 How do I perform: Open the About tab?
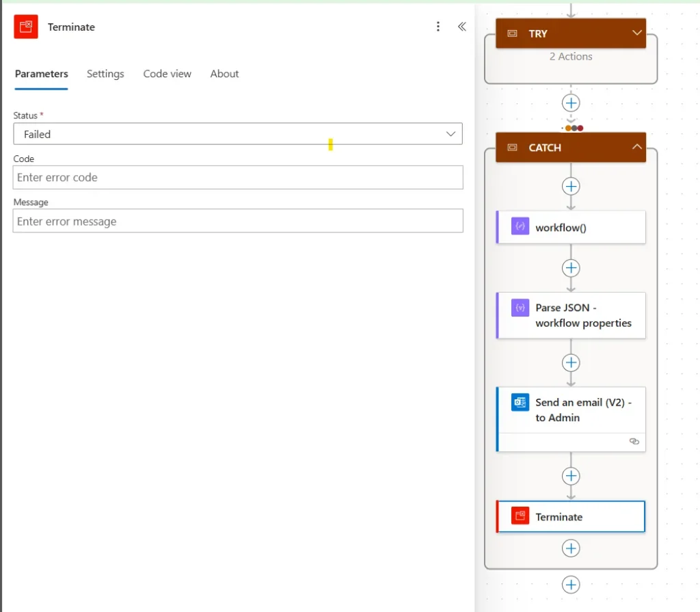tap(224, 74)
